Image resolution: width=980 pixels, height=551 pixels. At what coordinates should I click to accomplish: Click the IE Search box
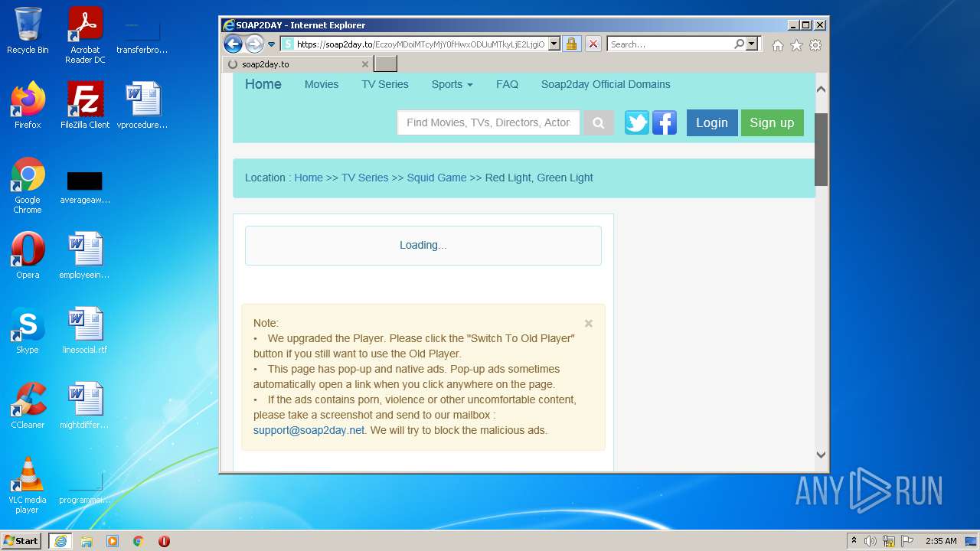click(x=671, y=44)
